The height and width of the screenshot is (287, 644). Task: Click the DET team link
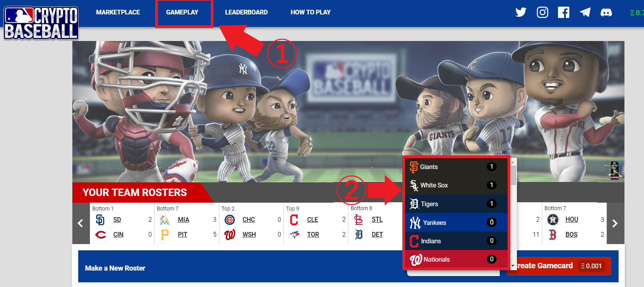tap(377, 234)
